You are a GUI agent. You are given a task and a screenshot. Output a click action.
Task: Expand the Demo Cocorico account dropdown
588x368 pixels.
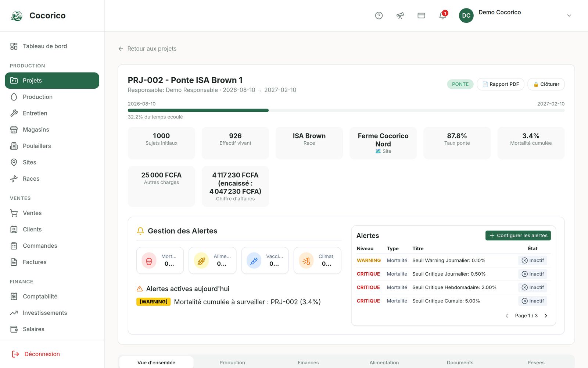click(569, 15)
